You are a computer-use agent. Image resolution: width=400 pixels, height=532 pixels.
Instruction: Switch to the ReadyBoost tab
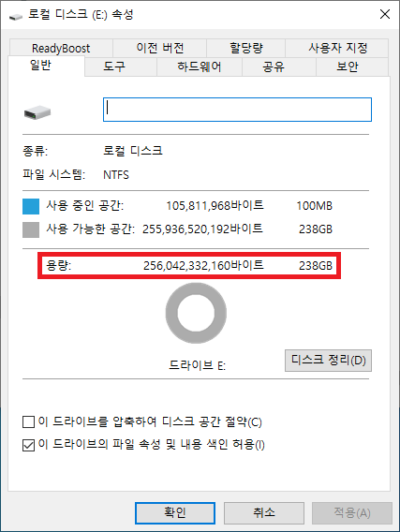[61, 48]
